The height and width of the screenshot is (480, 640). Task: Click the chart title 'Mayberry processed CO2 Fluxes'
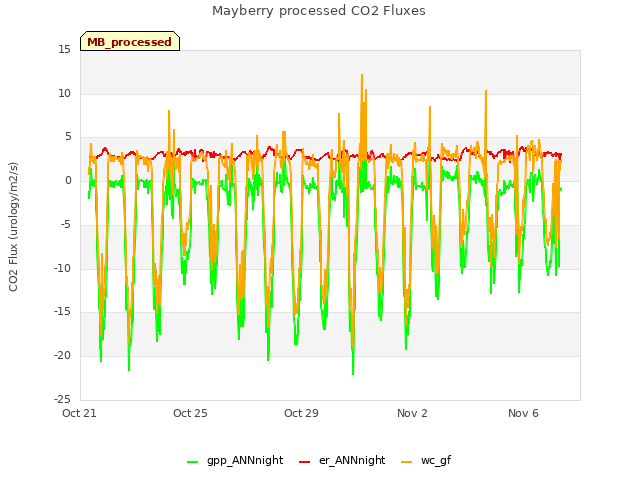pyautogui.click(x=319, y=11)
